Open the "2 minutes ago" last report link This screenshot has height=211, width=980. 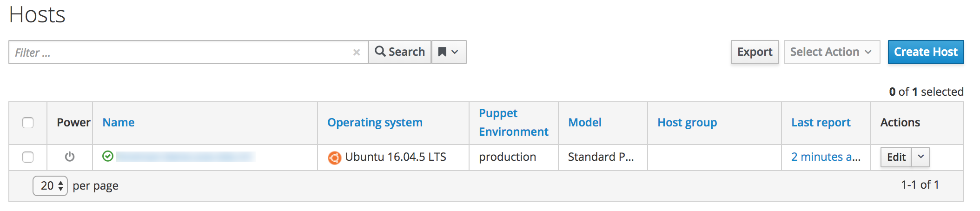coord(825,157)
